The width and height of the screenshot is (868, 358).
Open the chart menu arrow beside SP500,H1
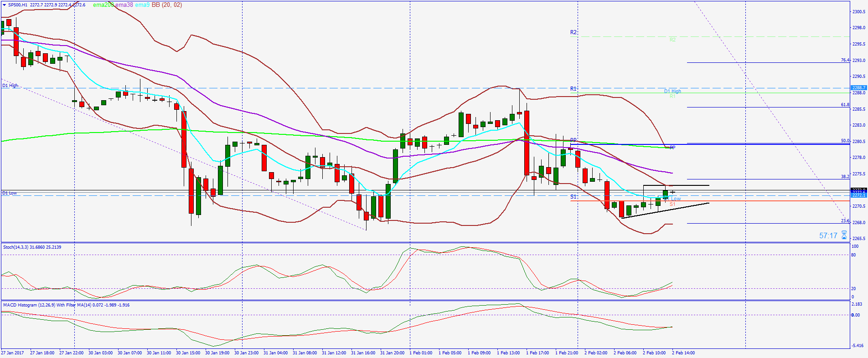coord(5,5)
